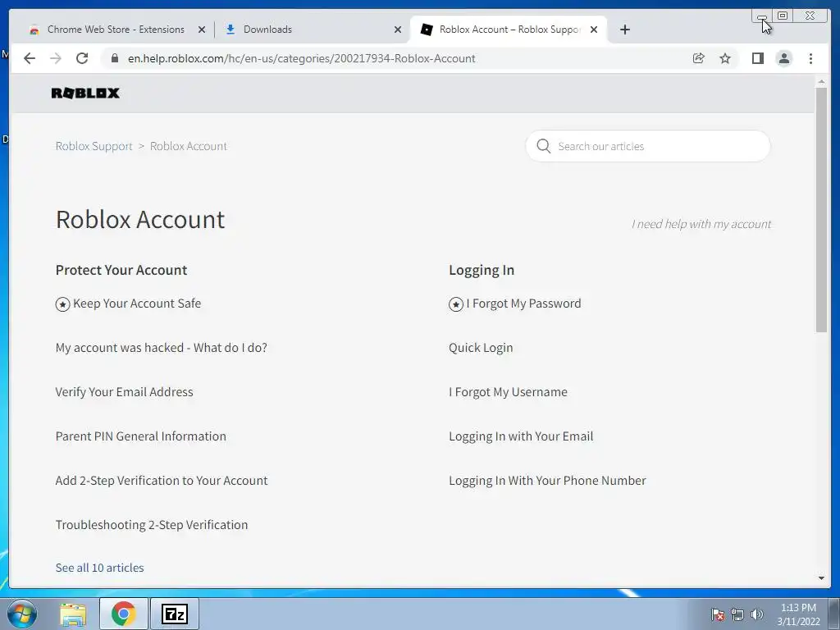
Task: Click the address bar URL
Action: 302,58
